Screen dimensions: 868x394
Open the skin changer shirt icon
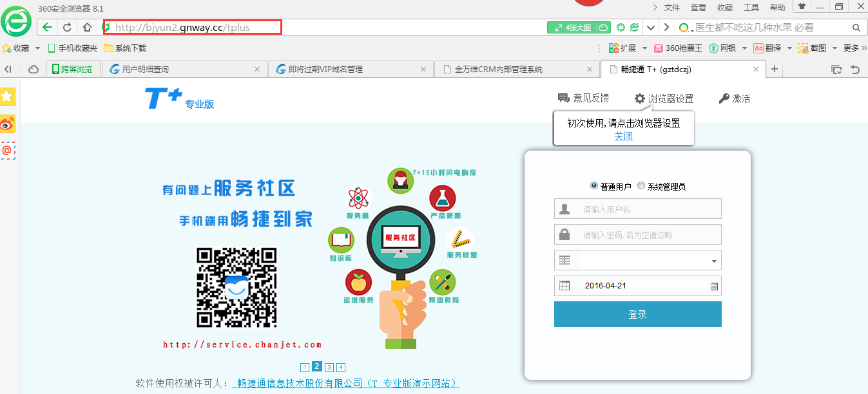[x=802, y=6]
